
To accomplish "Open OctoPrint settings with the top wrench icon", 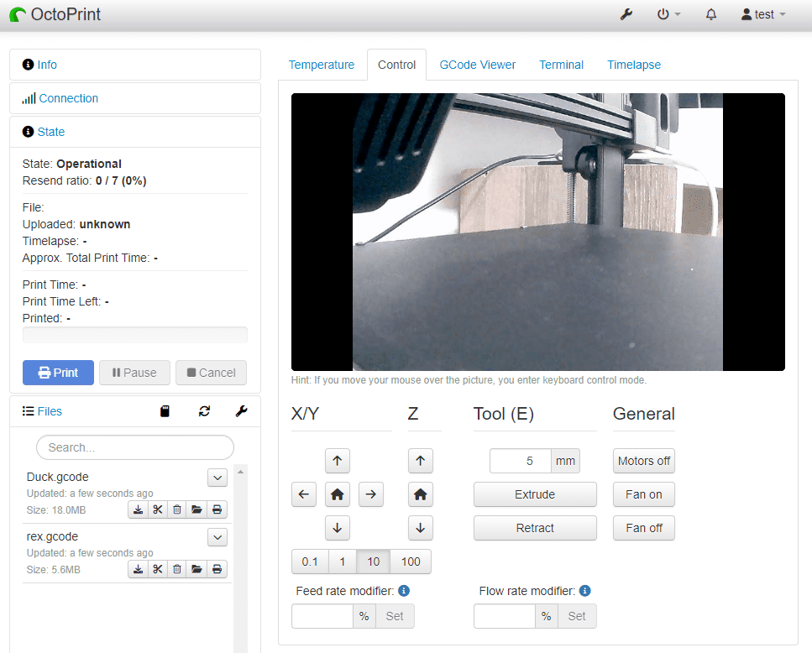I will [x=626, y=14].
